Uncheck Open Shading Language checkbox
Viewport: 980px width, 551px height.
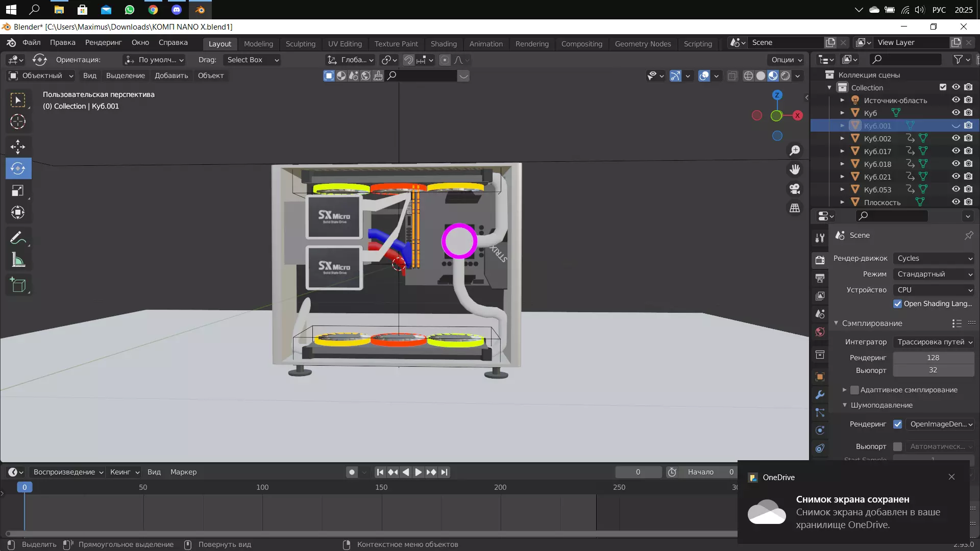pos(897,304)
